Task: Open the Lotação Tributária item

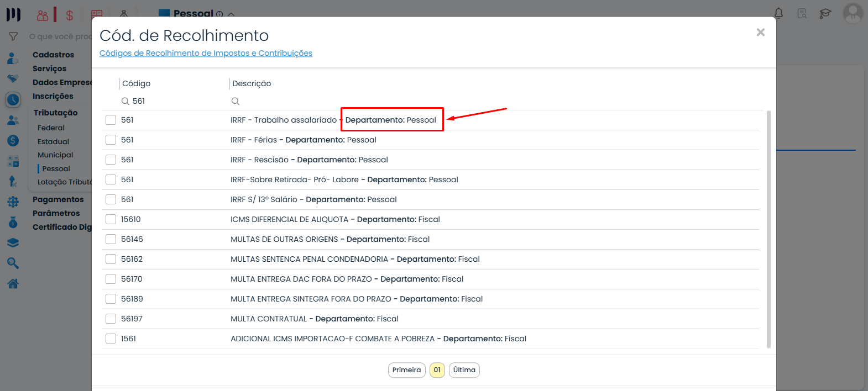Action: (64, 182)
